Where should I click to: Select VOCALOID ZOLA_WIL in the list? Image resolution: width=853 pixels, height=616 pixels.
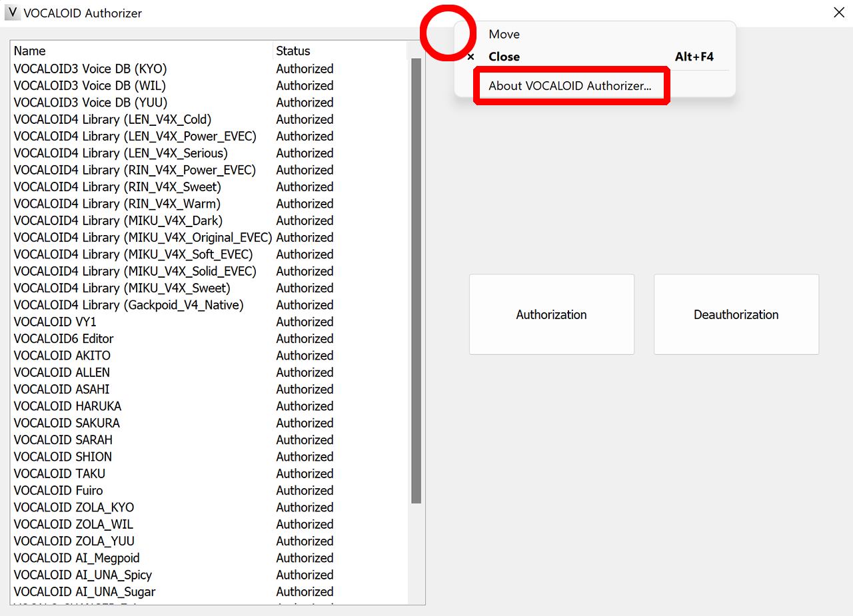(x=73, y=525)
